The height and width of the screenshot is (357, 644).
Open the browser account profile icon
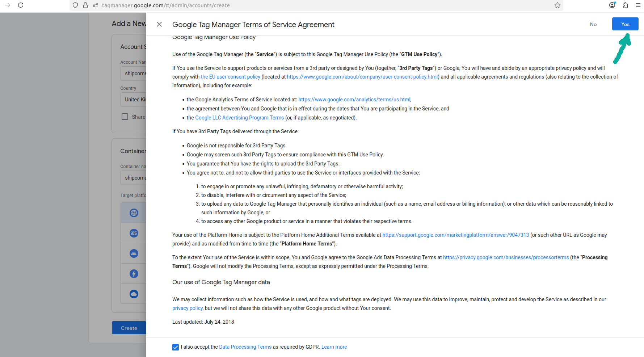click(x=612, y=5)
